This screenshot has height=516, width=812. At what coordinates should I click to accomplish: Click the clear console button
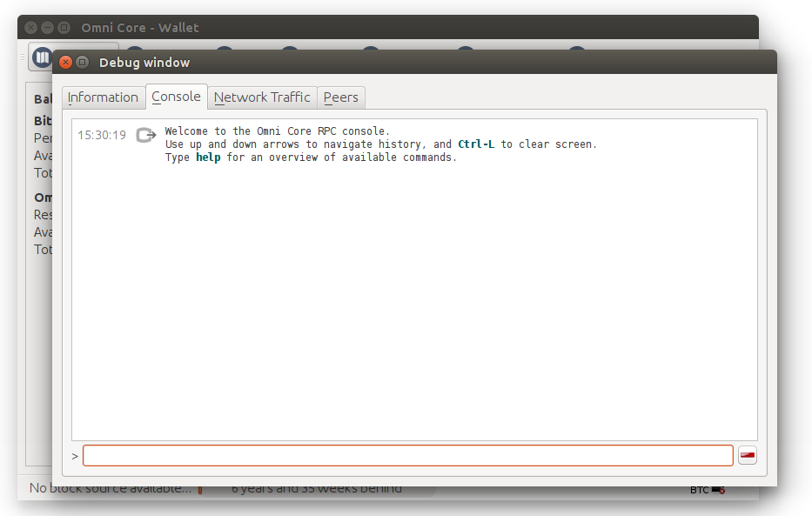747,456
